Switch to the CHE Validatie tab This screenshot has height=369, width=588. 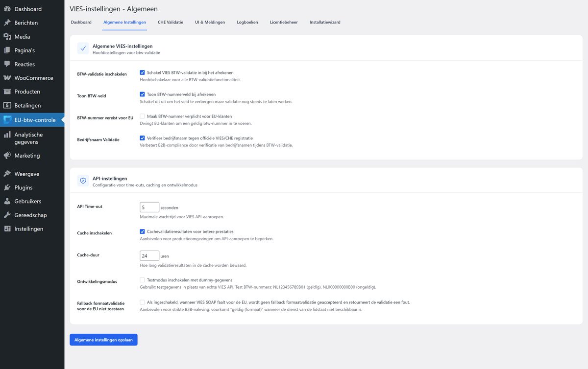click(x=171, y=23)
